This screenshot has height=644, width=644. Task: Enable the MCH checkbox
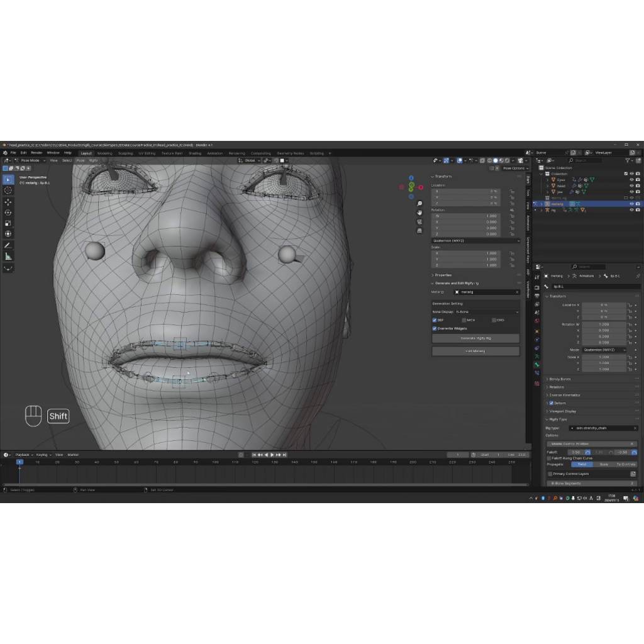point(464,320)
